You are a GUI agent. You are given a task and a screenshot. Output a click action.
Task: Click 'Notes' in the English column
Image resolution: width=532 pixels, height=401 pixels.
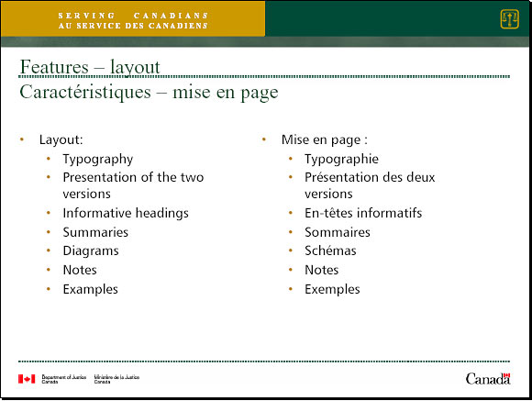[x=80, y=270]
